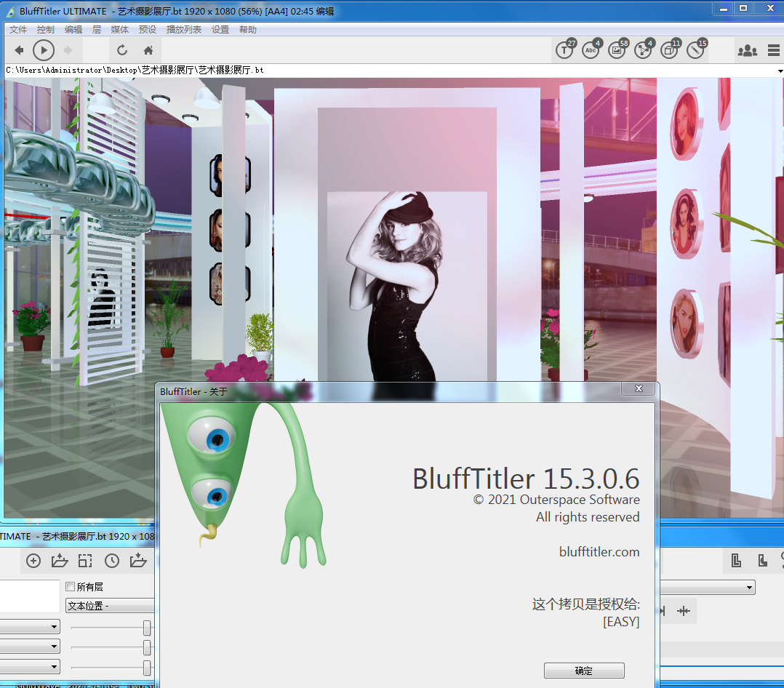Viewport: 784px width, 688px height.
Task: Expand the first dropdown left of the sliders
Action: pos(54,626)
